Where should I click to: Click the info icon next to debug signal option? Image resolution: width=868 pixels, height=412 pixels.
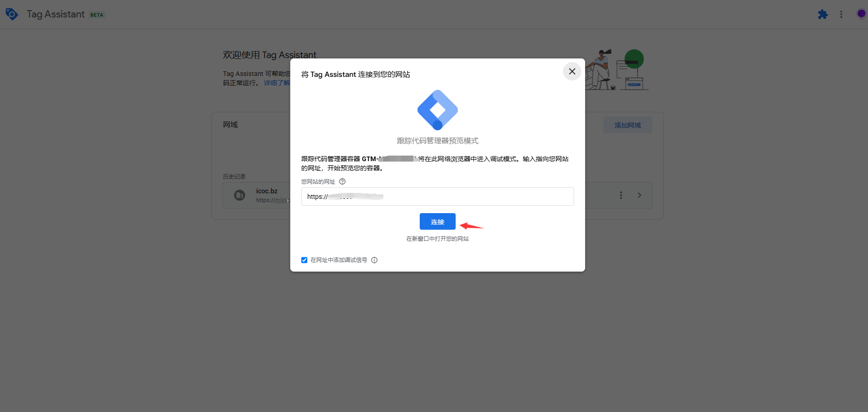click(x=375, y=260)
